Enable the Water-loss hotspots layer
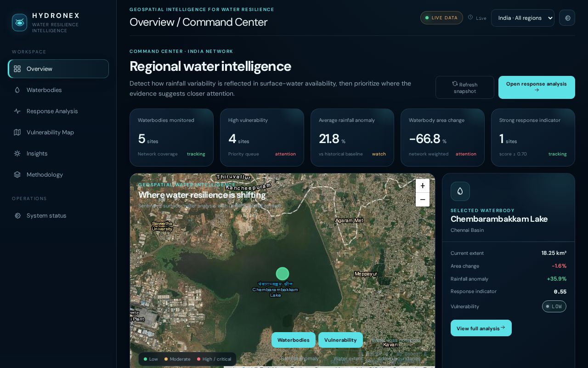The width and height of the screenshot is (588, 368). click(x=396, y=340)
